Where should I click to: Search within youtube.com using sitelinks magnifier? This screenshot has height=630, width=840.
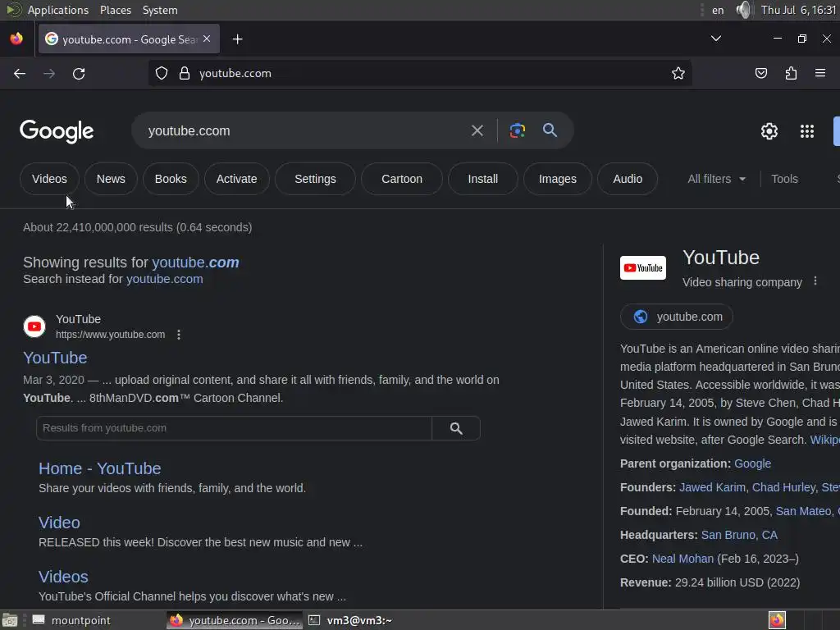coord(456,428)
